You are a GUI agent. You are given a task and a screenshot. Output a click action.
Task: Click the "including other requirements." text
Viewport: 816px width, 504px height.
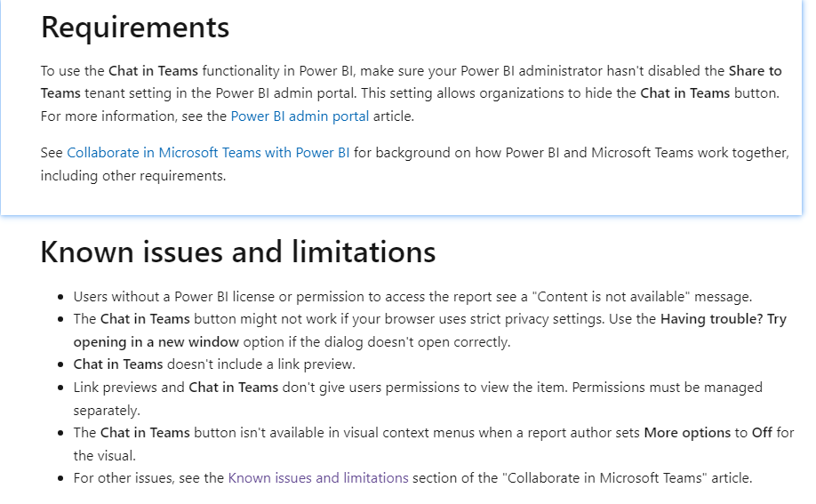(133, 176)
